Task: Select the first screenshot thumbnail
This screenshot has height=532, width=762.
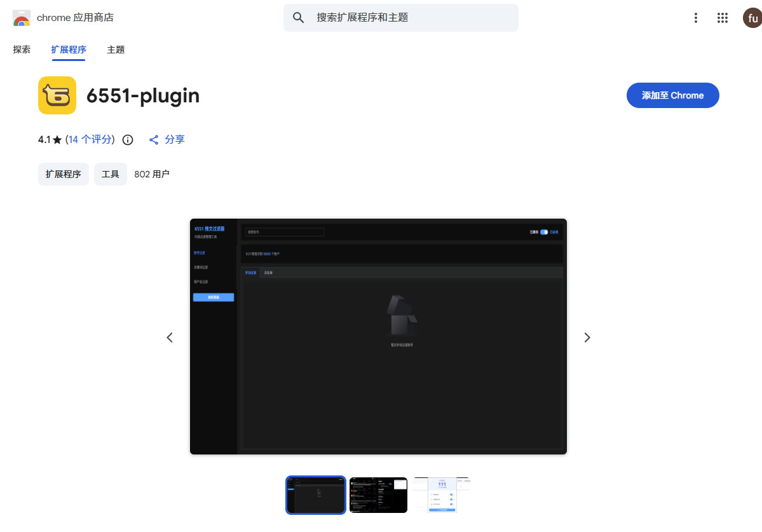Action: point(316,495)
